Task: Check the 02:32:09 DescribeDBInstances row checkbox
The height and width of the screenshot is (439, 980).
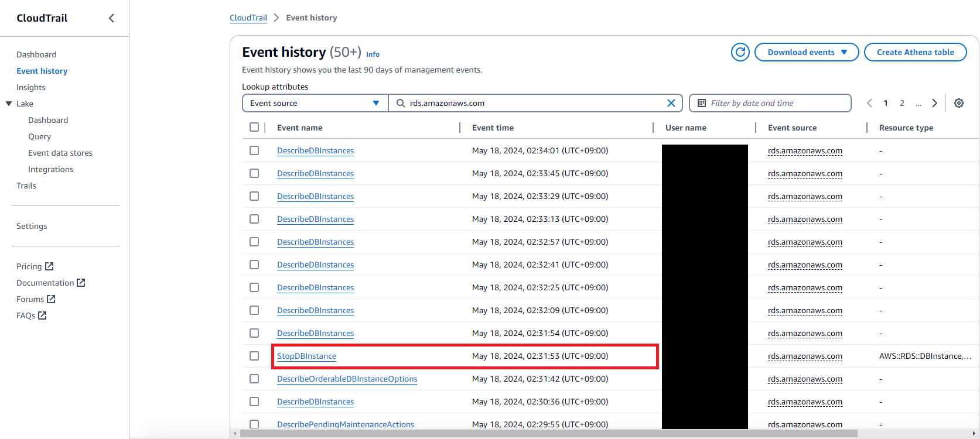Action: point(254,310)
